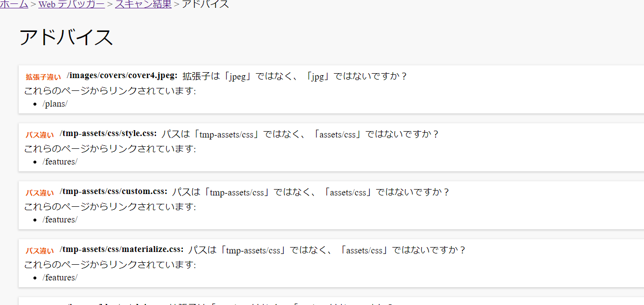The image size is (644, 305).
Task: Click /features/ under the style.css advice
Action: tap(60, 162)
